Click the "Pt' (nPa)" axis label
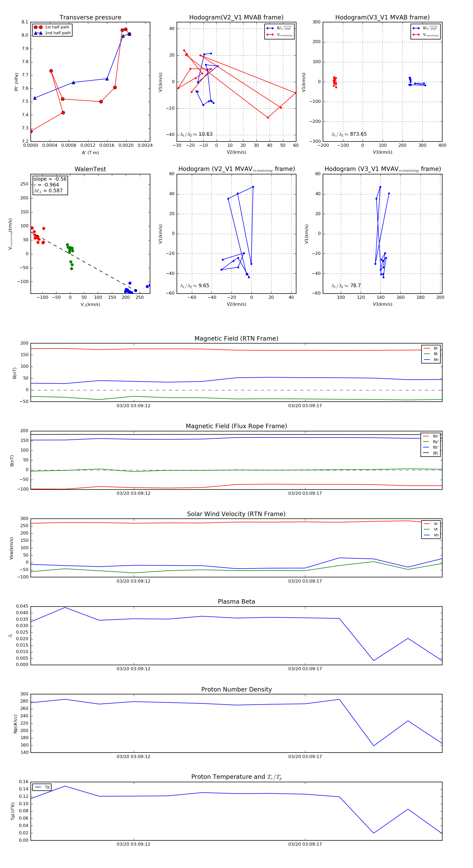 (16, 82)
